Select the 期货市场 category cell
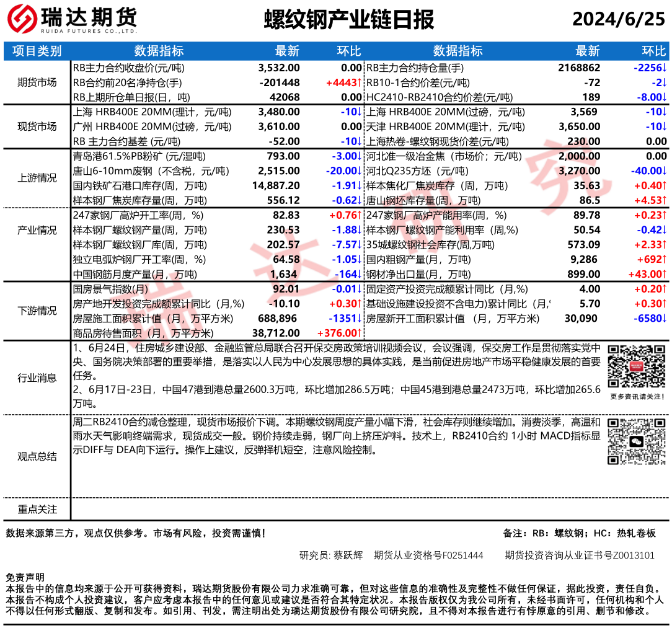This screenshot has width=672, height=628. (x=37, y=82)
